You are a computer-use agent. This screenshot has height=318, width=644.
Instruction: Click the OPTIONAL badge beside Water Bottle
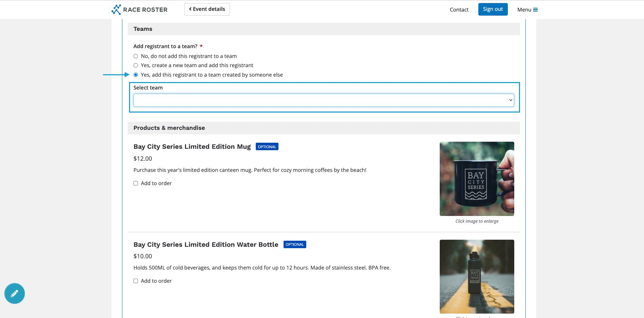(x=294, y=244)
